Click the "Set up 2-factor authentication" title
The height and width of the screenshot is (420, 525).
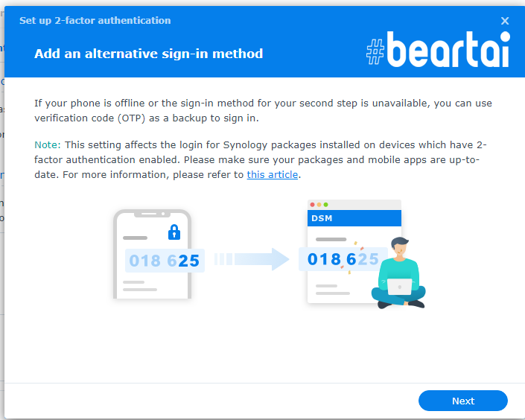pos(95,20)
